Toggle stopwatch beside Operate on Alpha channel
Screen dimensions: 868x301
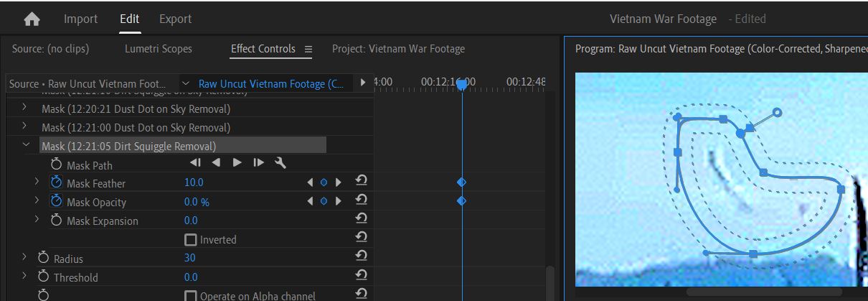coord(43,295)
